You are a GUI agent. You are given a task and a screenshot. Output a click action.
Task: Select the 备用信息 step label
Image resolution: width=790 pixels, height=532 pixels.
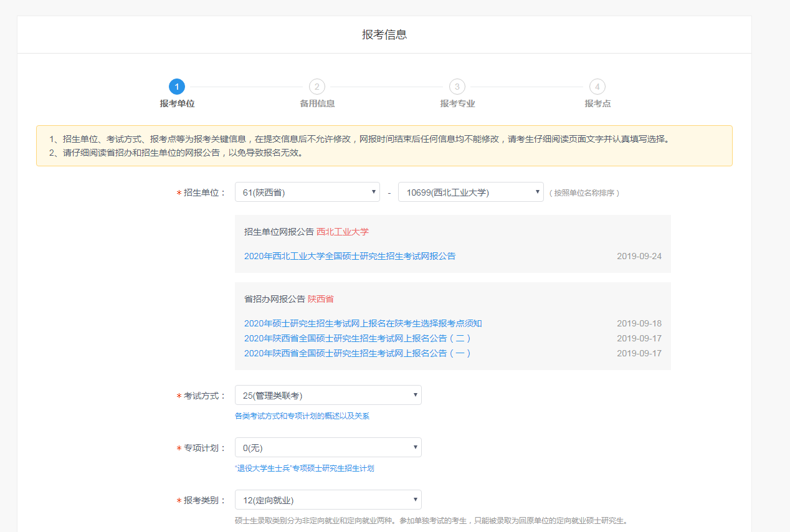316,103
